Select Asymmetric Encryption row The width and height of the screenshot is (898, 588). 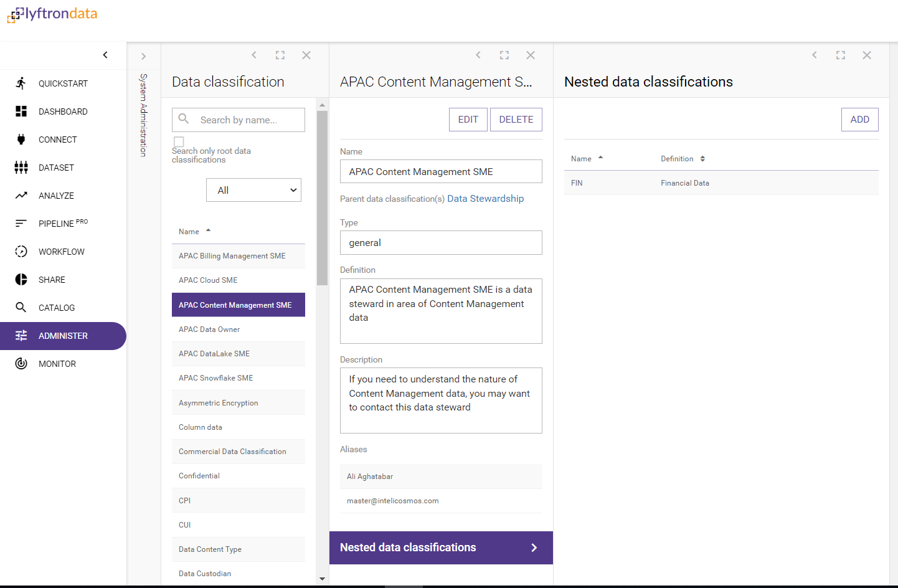[239, 403]
